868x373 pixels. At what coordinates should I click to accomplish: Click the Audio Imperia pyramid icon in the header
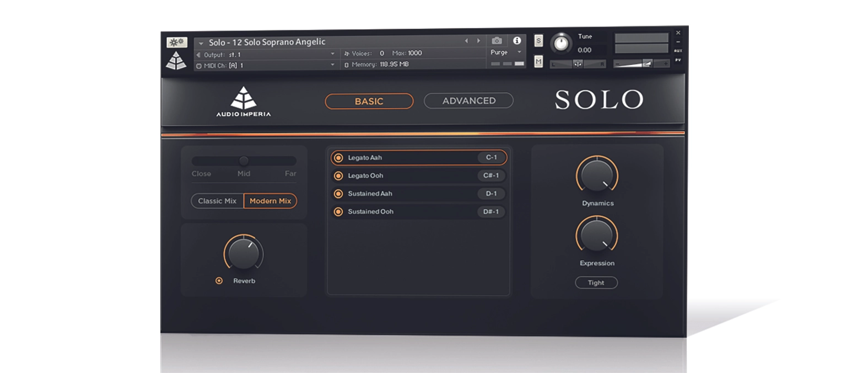pyautogui.click(x=176, y=60)
